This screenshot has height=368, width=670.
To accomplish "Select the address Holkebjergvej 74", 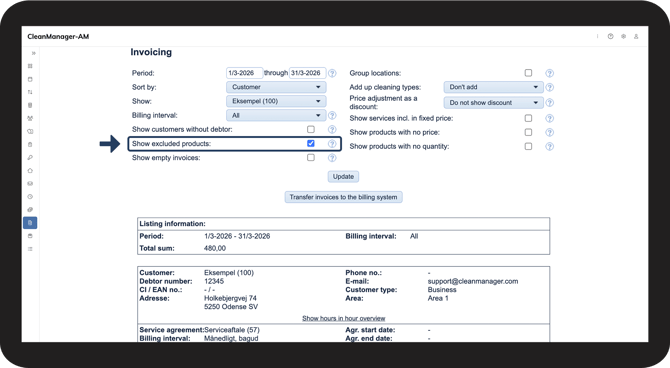I will click(230, 298).
